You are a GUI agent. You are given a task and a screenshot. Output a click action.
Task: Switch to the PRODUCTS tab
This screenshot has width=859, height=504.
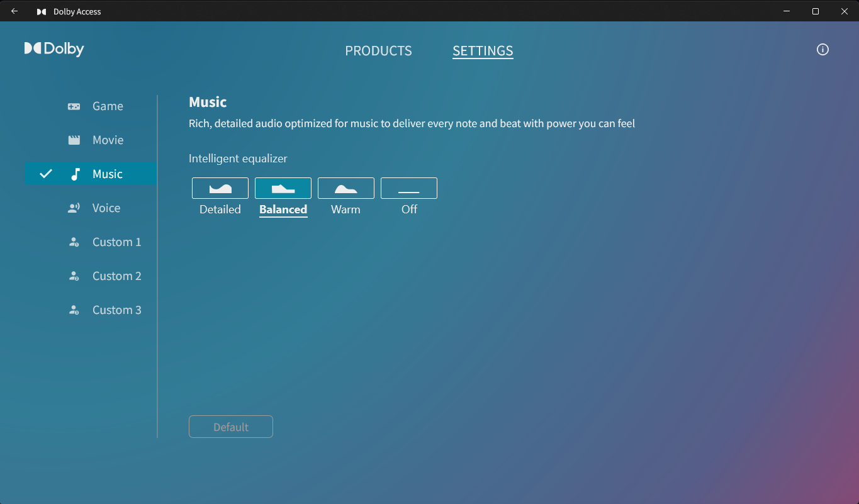[x=378, y=51]
